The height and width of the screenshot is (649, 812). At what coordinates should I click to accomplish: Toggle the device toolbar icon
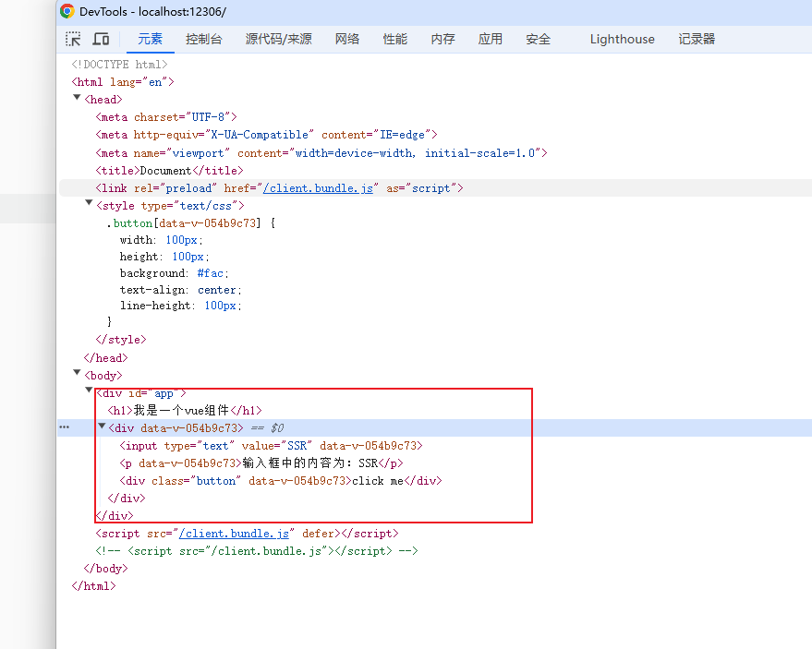(x=101, y=39)
